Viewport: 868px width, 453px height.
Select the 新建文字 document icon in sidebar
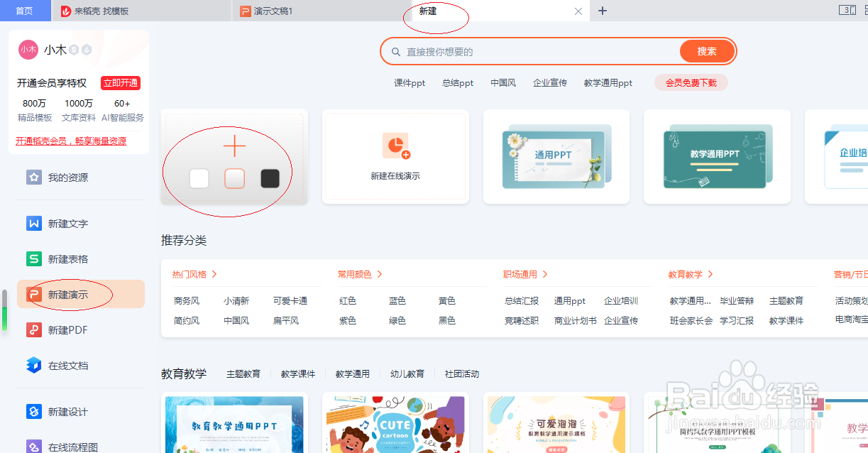pyautogui.click(x=33, y=223)
